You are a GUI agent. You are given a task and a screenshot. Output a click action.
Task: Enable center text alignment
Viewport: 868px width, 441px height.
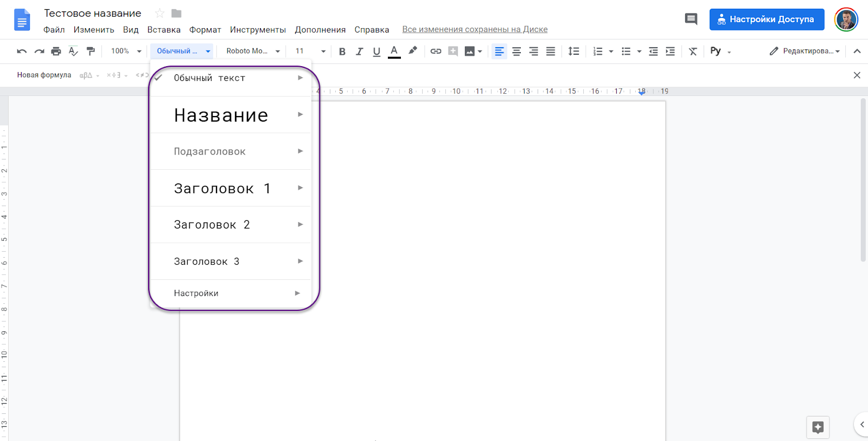point(516,52)
